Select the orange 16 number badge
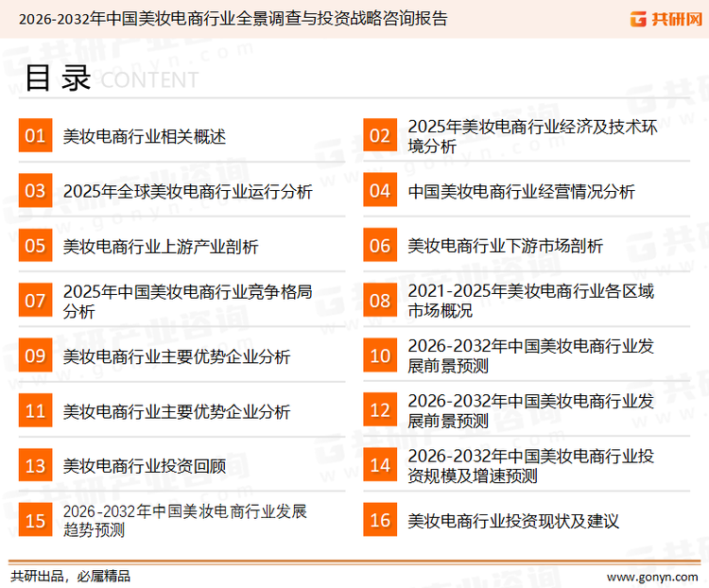 (379, 520)
